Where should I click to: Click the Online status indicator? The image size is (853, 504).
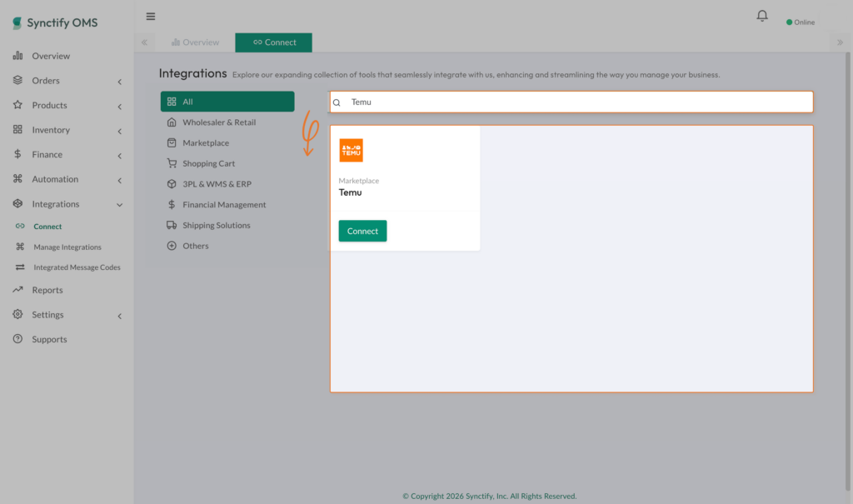click(801, 22)
